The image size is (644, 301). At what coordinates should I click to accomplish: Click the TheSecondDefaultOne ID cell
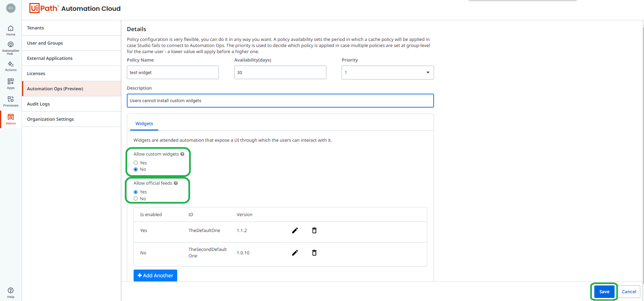[x=208, y=253]
